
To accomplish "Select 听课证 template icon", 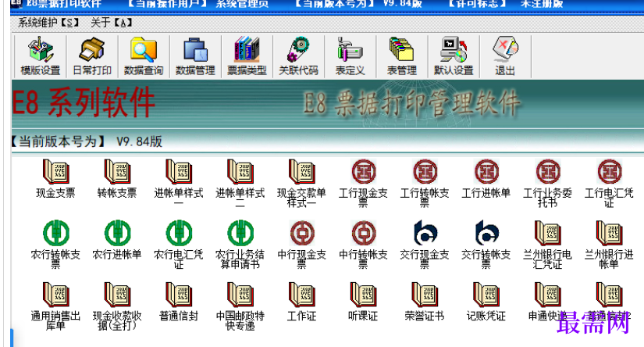I will 364,295.
